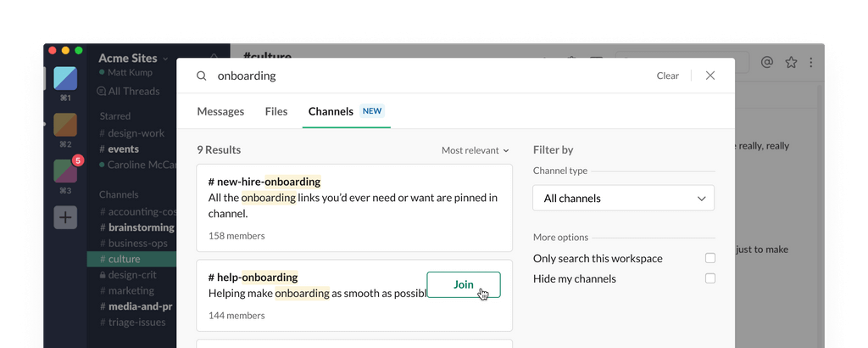Expand the Acme Sites workspace menu
The image size is (868, 348).
(133, 59)
